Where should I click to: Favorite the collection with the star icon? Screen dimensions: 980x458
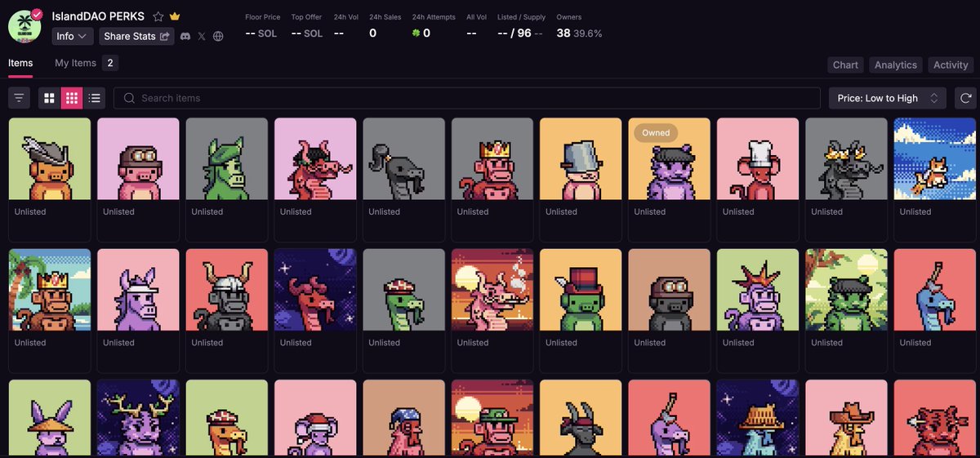point(158,16)
